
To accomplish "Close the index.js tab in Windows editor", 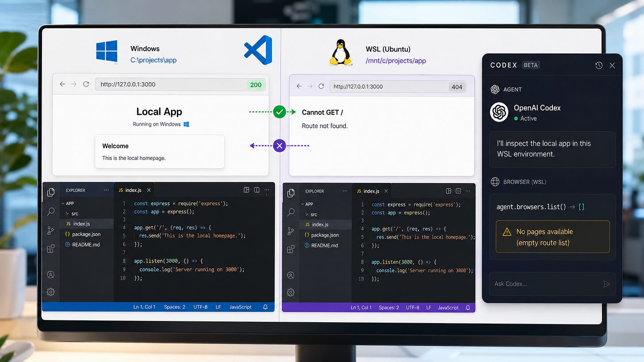I will 149,190.
